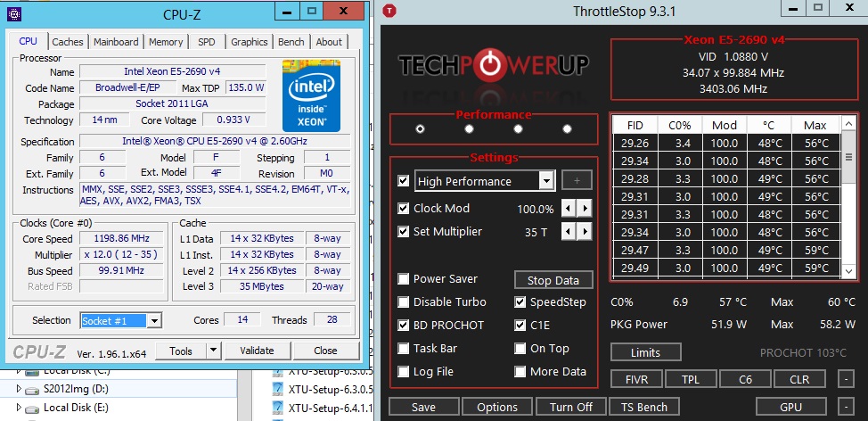Click the CPU-Z title bar app icon
The image size is (868, 421).
(14, 14)
